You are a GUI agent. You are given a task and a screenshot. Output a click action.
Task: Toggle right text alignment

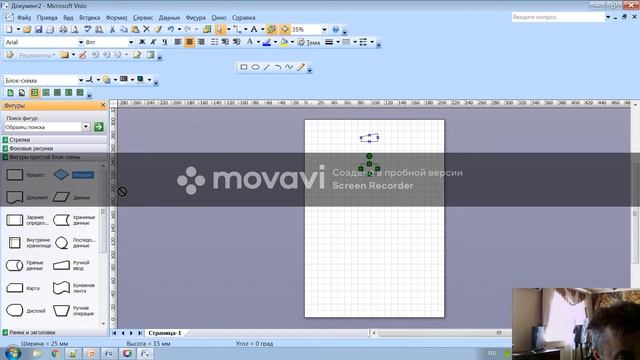pos(201,42)
